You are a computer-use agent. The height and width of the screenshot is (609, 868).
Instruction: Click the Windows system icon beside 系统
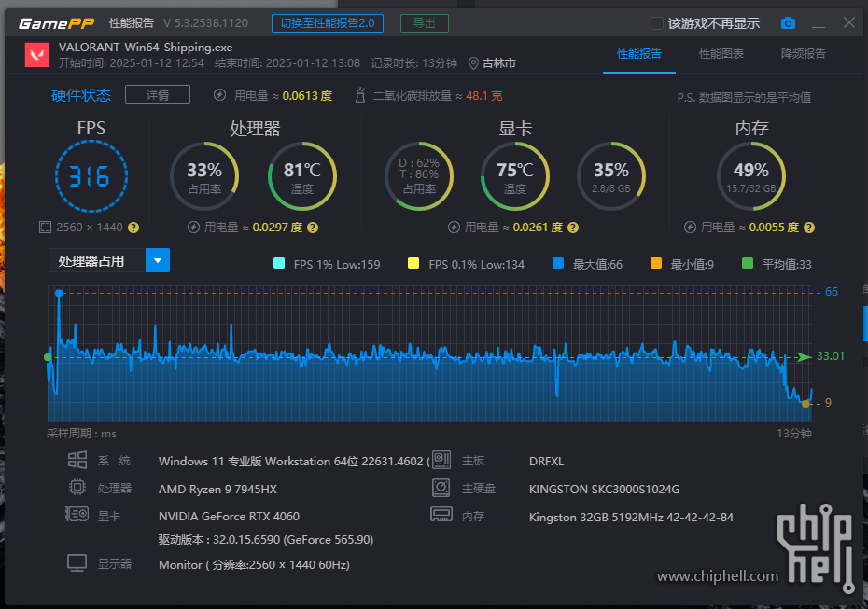pyautogui.click(x=77, y=460)
